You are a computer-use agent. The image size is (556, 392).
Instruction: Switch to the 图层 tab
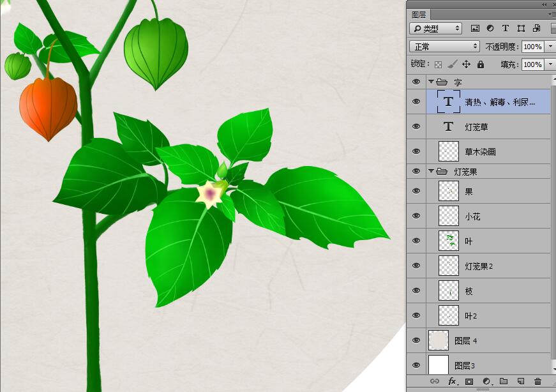coord(418,15)
